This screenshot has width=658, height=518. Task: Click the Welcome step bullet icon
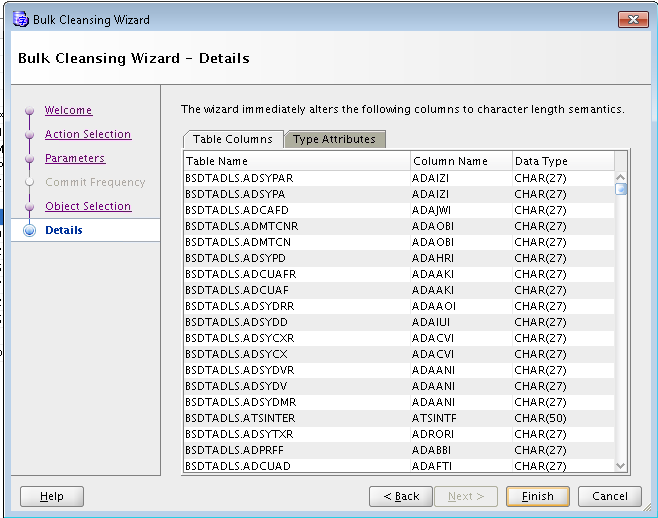(x=28, y=111)
